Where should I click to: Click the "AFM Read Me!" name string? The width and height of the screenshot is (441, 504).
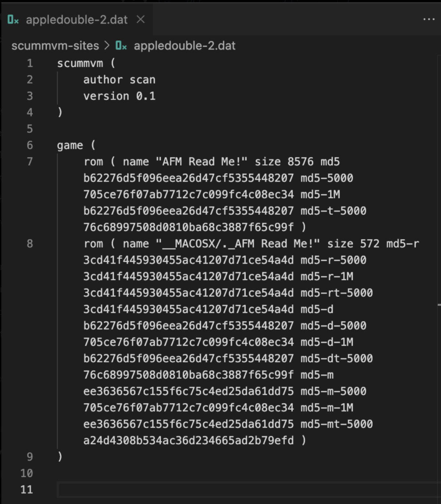[201, 162]
